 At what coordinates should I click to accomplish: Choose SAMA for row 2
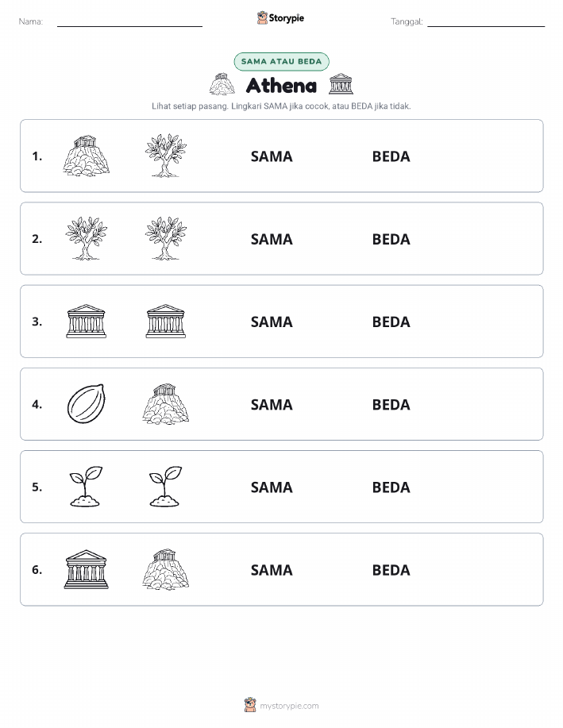click(x=272, y=239)
